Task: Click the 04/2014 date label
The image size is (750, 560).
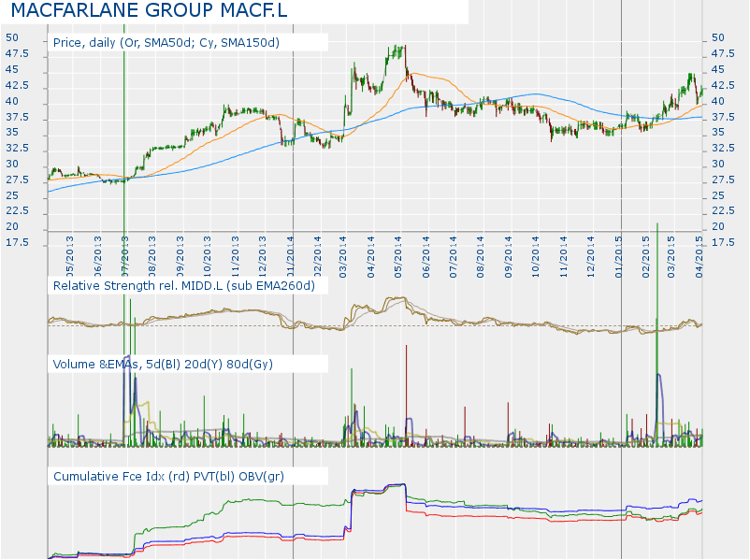Action: tap(370, 257)
